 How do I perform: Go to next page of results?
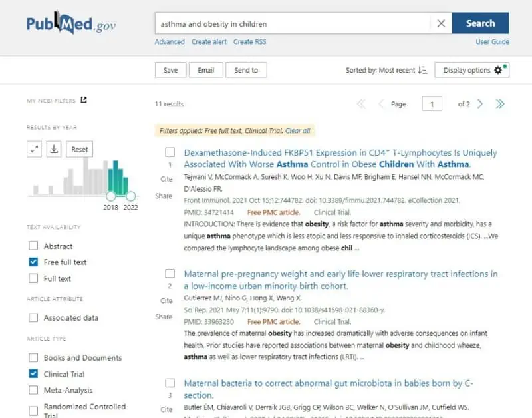[x=480, y=104]
